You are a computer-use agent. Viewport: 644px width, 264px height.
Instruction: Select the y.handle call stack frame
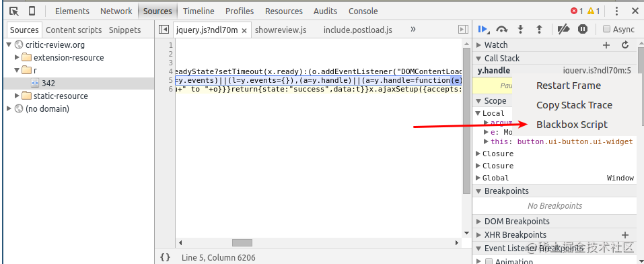pyautogui.click(x=554, y=71)
